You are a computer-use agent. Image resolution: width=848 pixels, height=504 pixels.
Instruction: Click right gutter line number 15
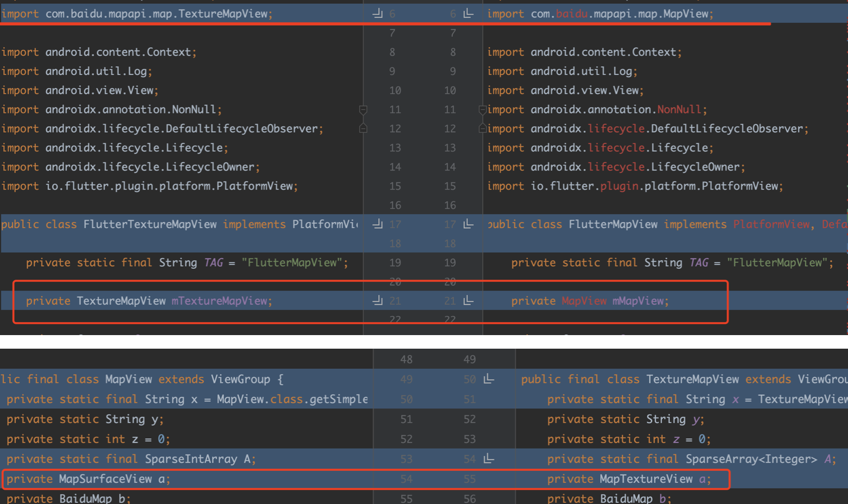(x=450, y=186)
